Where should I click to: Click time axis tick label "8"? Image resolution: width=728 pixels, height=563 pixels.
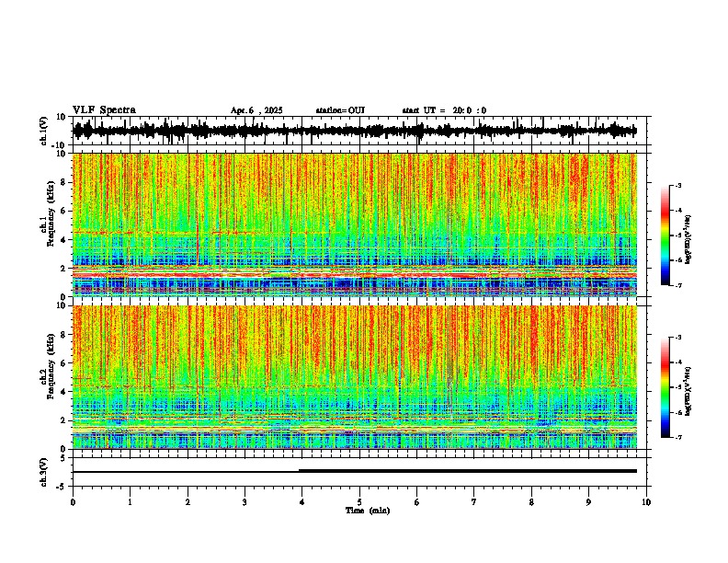531,502
